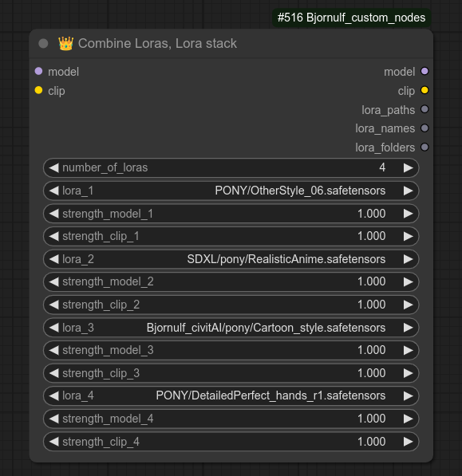Open lora_1 dropdown showing OtherStyle_06
The width and height of the screenshot is (462, 476).
[x=231, y=191]
